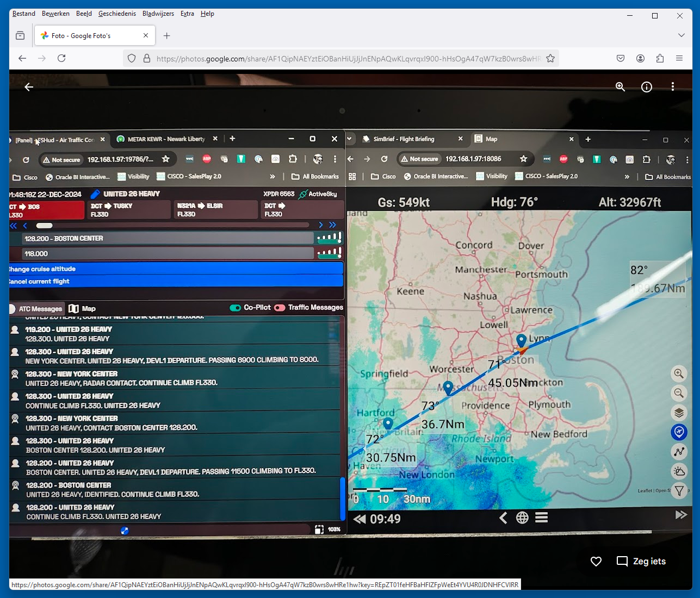The height and width of the screenshot is (598, 700).
Task: Click the fullscreen icon beside 103%
Action: point(319,530)
